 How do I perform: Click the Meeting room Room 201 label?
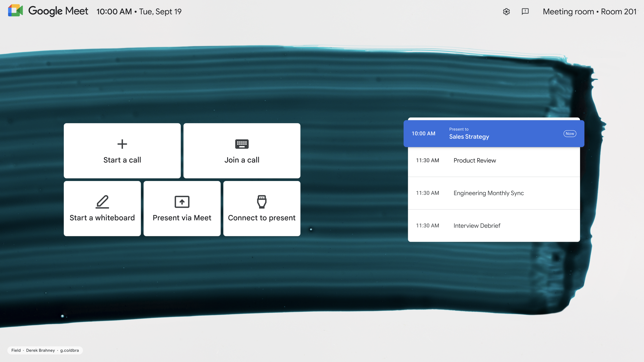tap(589, 11)
